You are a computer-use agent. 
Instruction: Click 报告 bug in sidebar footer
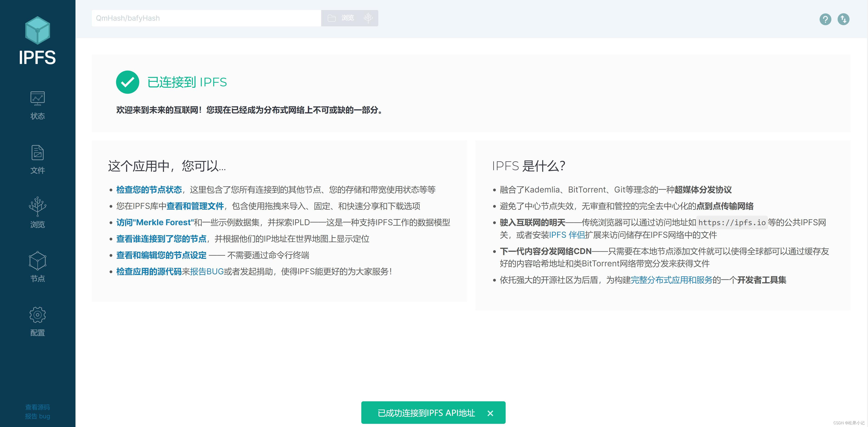tap(38, 416)
